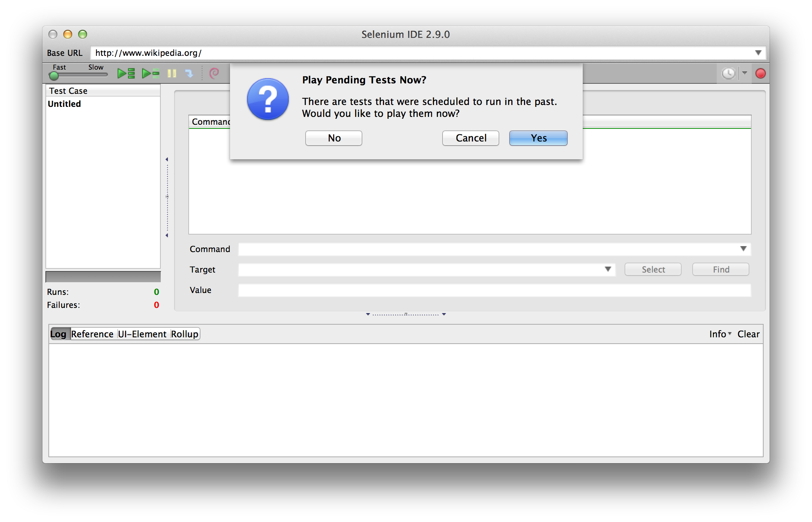This screenshot has width=812, height=522.
Task: Adjust the Fast-Slow speed slider knob
Action: [54, 76]
